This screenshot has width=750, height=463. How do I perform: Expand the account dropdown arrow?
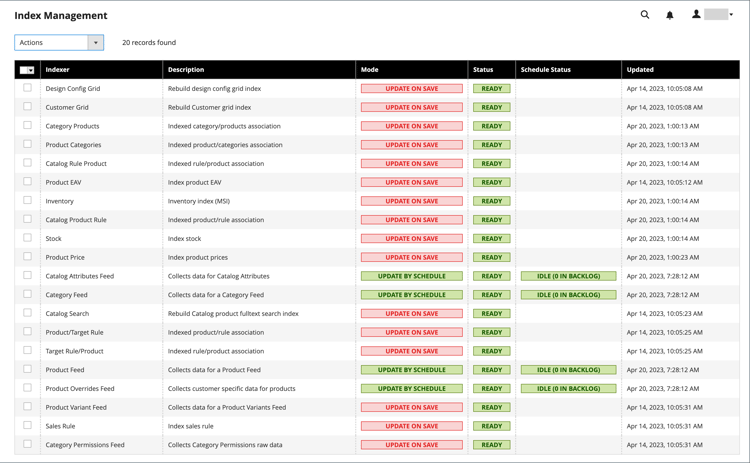[x=731, y=15]
